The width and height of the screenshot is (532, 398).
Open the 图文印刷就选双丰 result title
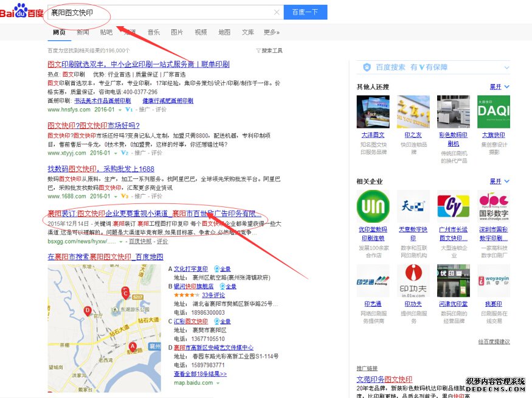[139, 64]
